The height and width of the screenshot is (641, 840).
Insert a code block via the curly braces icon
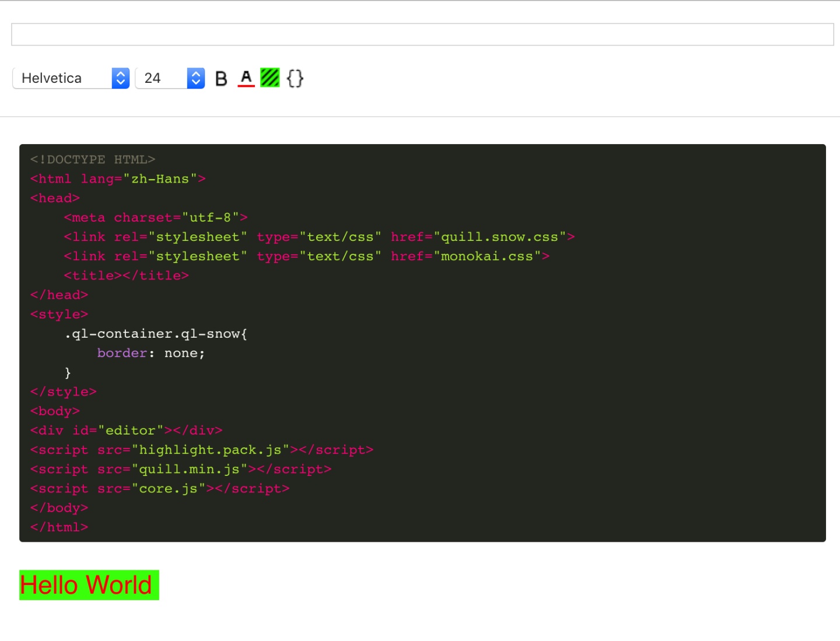click(x=295, y=78)
